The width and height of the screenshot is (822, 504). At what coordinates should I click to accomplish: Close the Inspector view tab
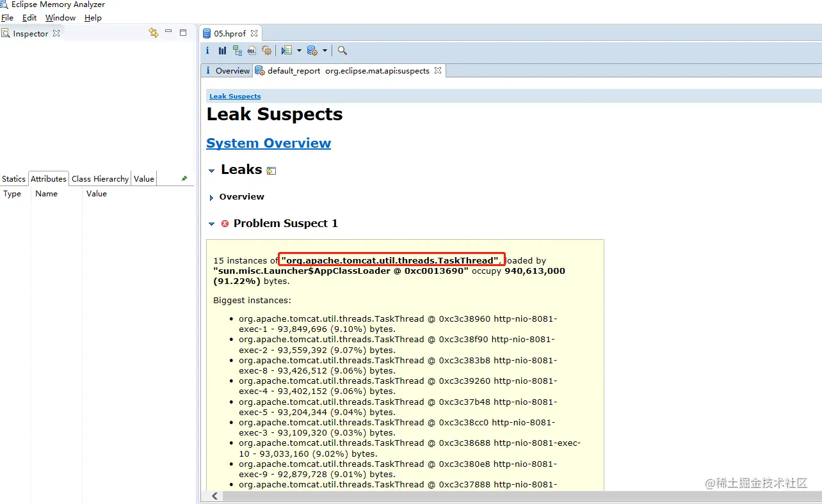tap(56, 33)
